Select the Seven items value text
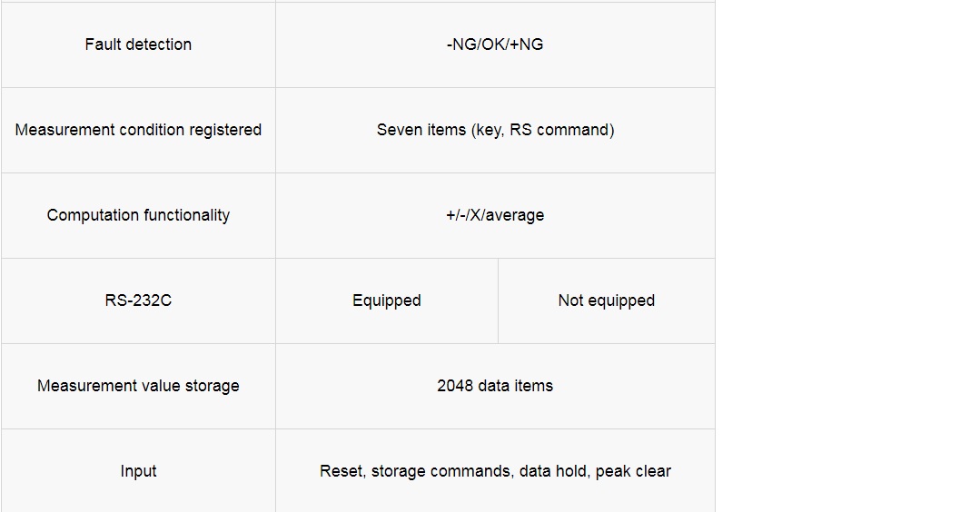Screen dimensions: 980x512 [495, 130]
